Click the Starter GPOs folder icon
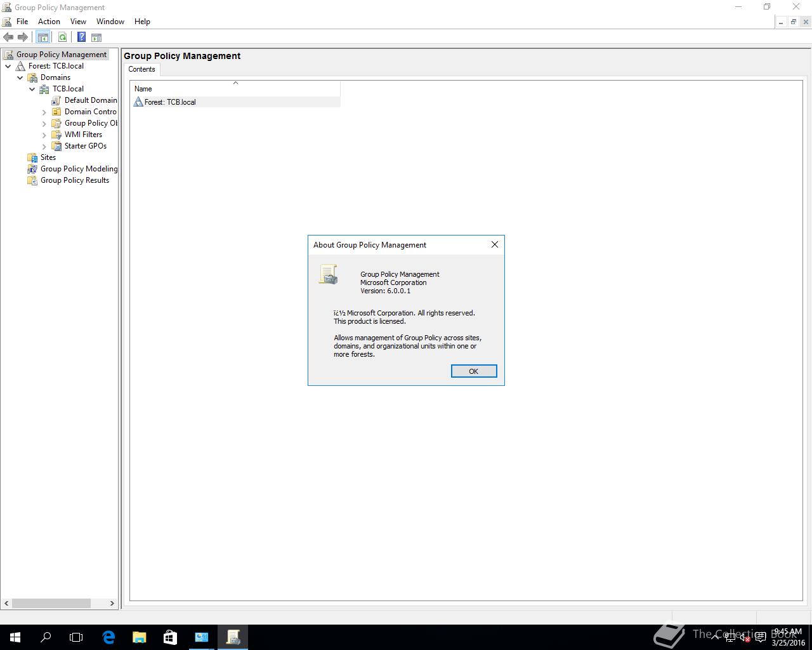The width and height of the screenshot is (812, 650). coord(56,146)
